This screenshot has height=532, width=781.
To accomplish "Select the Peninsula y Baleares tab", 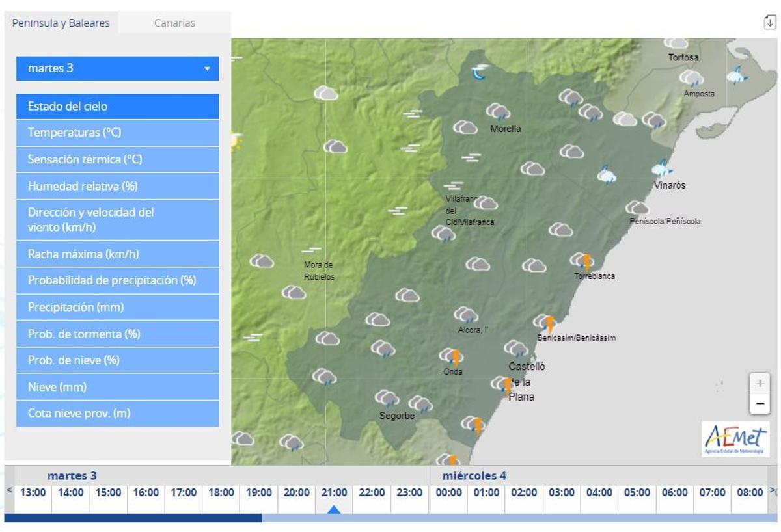I will 61,23.
